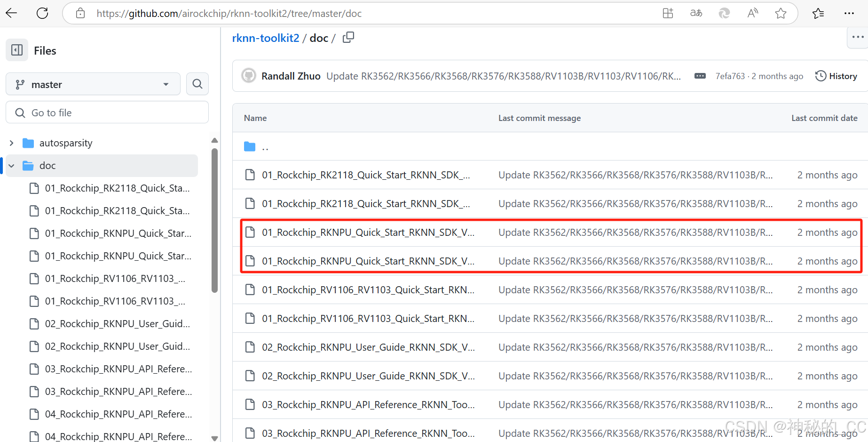
Task: Open the master branch dropdown
Action: [93, 84]
